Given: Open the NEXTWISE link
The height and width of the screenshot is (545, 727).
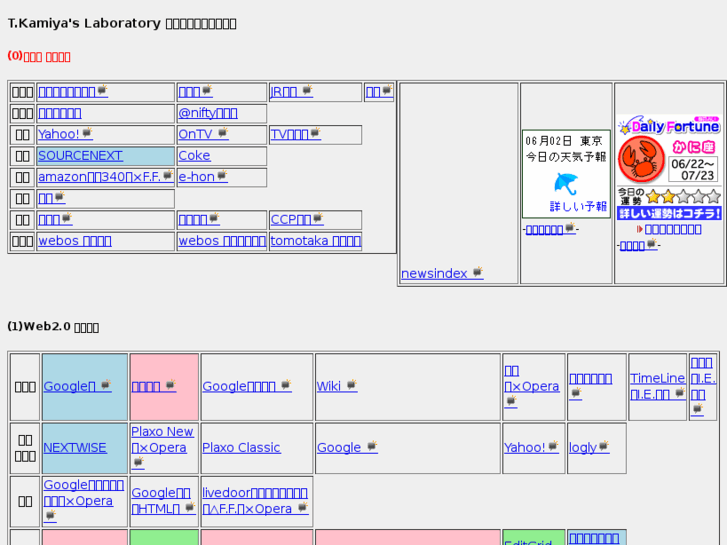Looking at the screenshot, I should pos(75,448).
